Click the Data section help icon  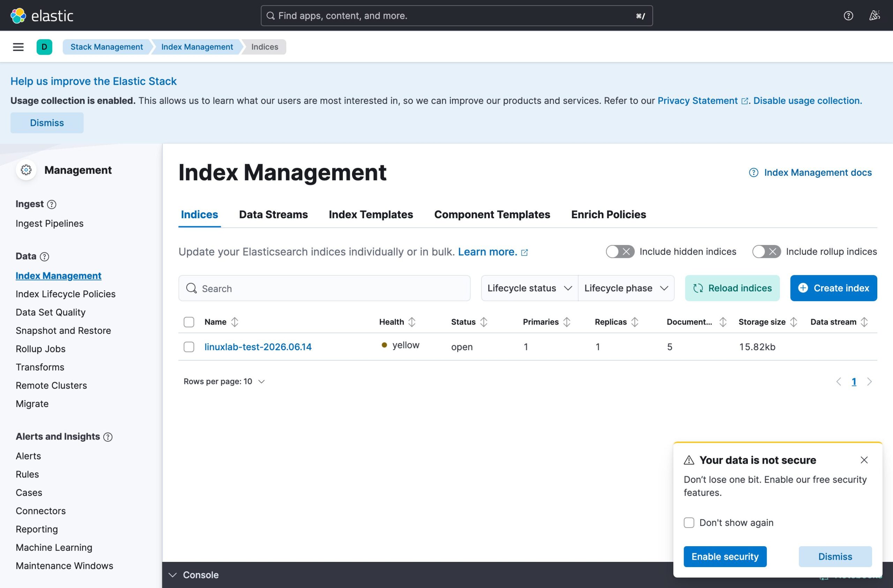(x=44, y=257)
